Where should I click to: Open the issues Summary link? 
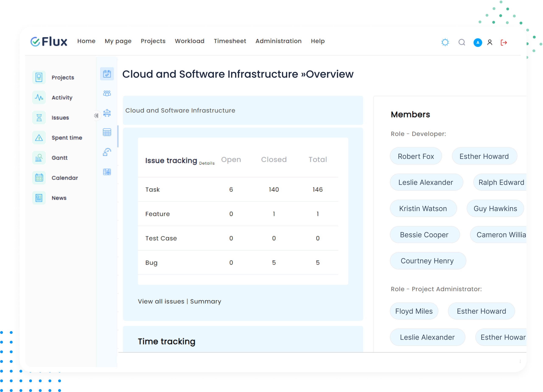point(206,301)
